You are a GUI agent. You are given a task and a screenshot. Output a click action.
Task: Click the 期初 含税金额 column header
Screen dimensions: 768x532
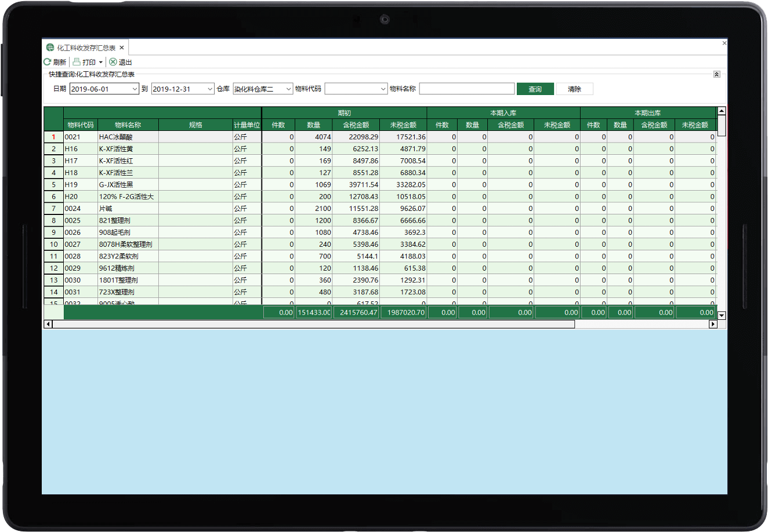[x=356, y=125]
